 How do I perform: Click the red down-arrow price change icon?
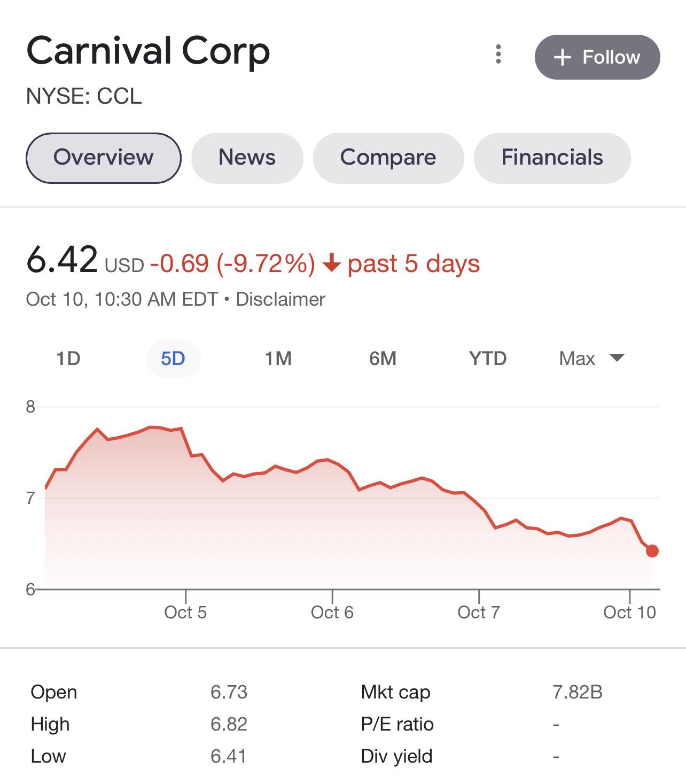[x=332, y=263]
